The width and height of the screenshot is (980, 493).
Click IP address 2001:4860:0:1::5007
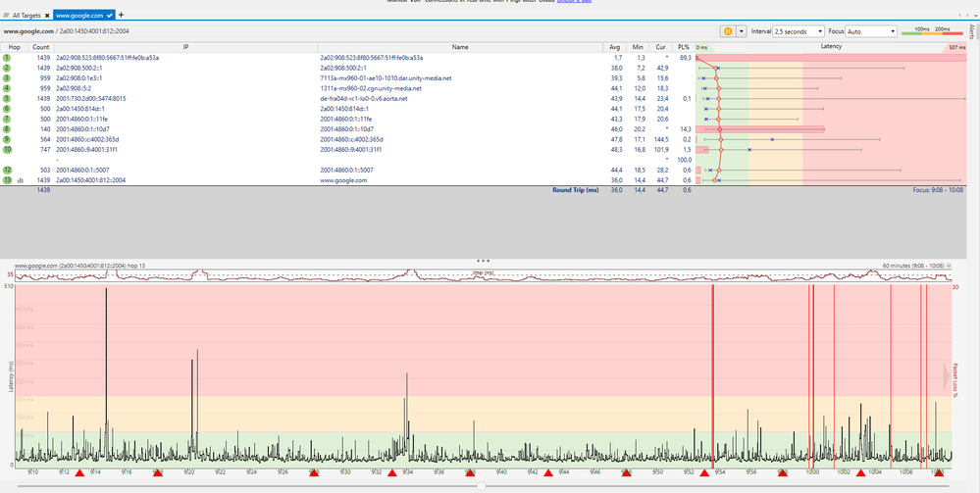[83, 170]
